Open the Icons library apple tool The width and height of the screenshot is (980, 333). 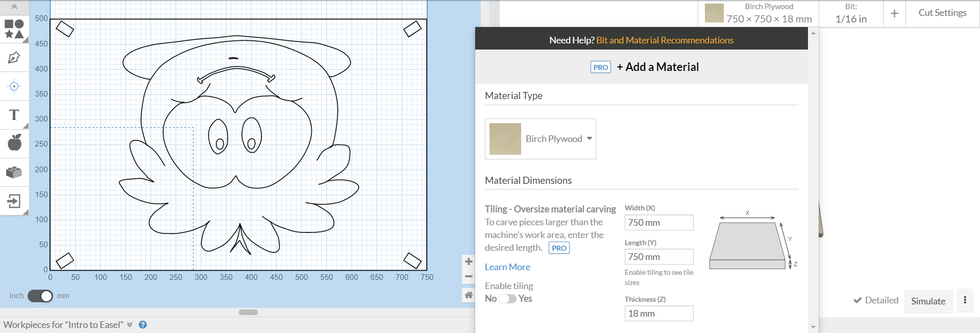[x=14, y=143]
